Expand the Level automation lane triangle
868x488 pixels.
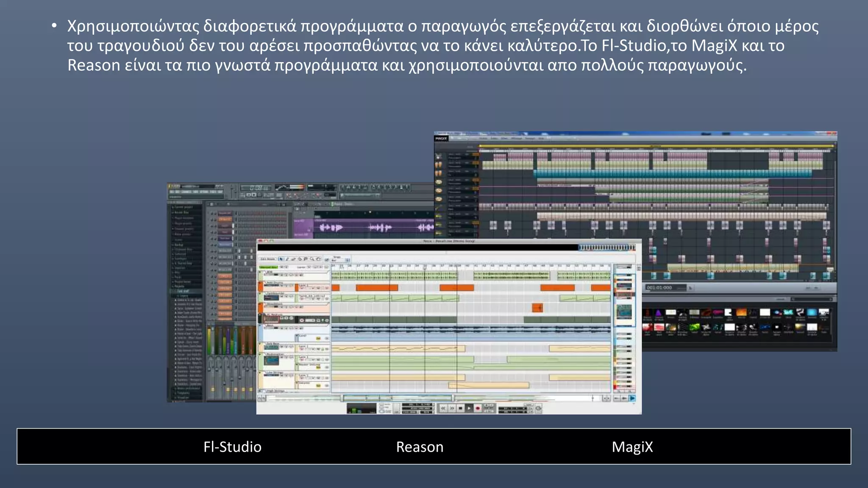tap(297, 336)
